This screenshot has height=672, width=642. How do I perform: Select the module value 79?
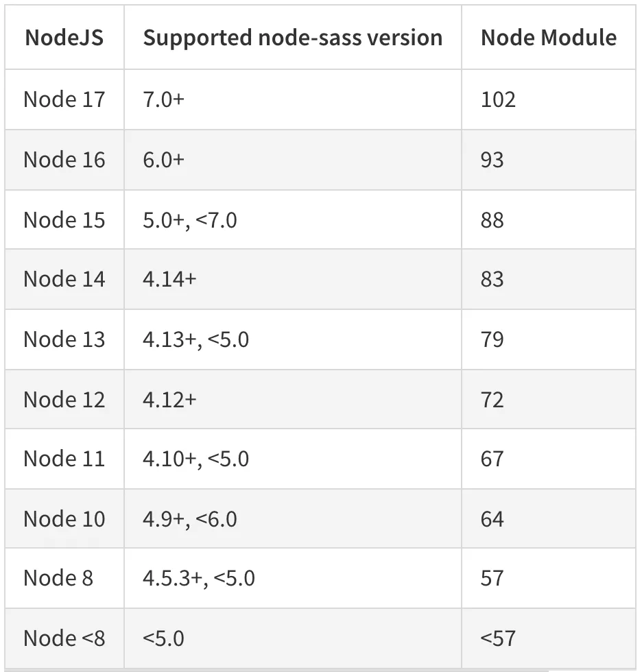tap(492, 339)
